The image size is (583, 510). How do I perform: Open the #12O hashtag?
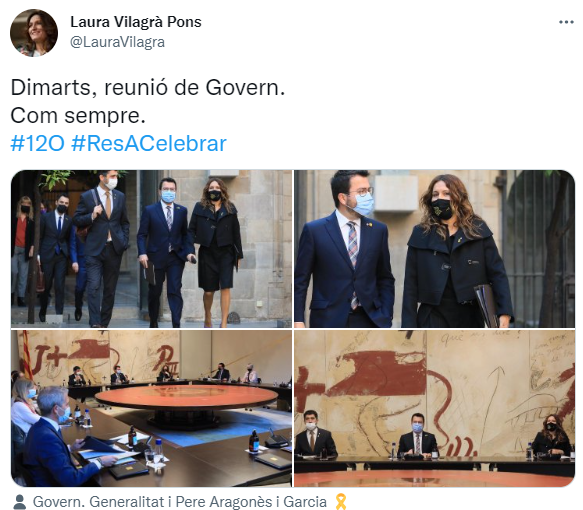38,143
